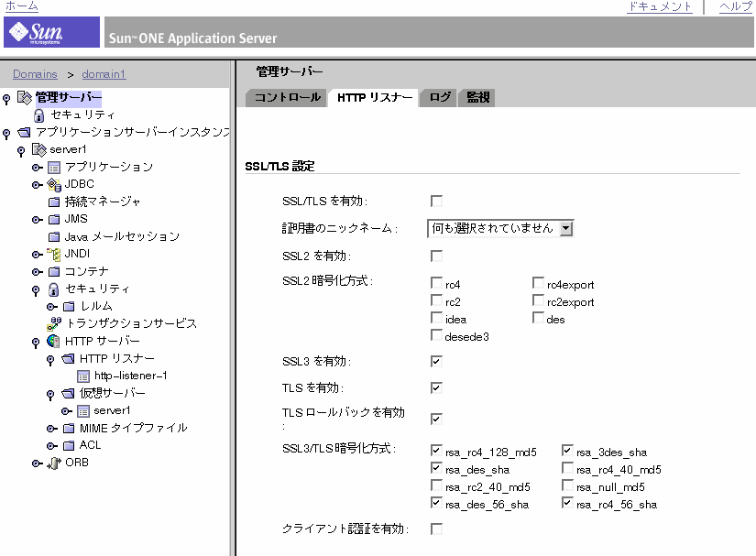Toggle the SSL2 を有効 checkbox
The height and width of the screenshot is (556, 756).
[436, 256]
